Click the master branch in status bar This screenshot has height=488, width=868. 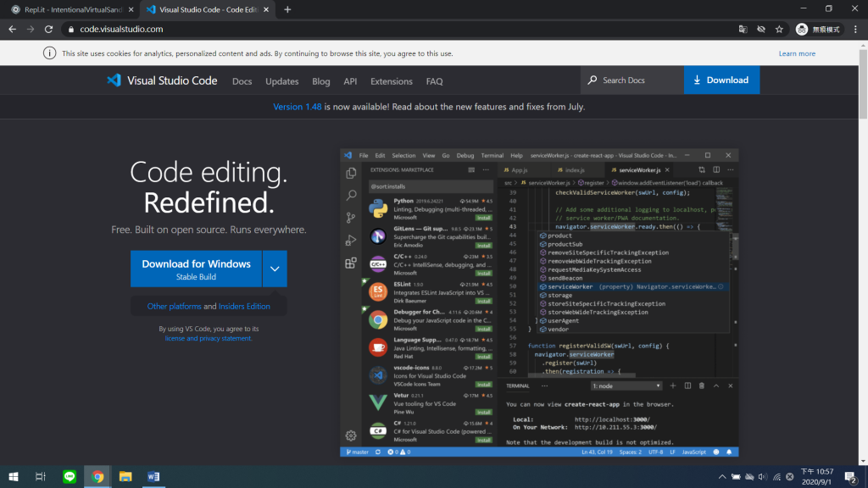pos(358,452)
